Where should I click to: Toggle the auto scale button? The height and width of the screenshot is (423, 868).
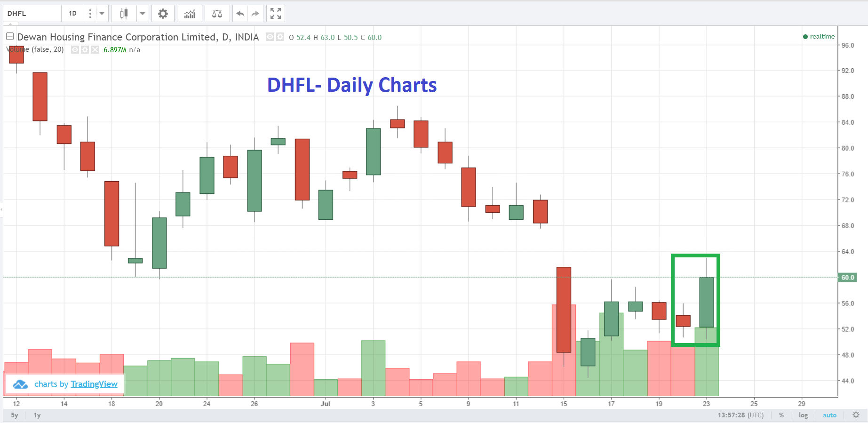point(829,415)
